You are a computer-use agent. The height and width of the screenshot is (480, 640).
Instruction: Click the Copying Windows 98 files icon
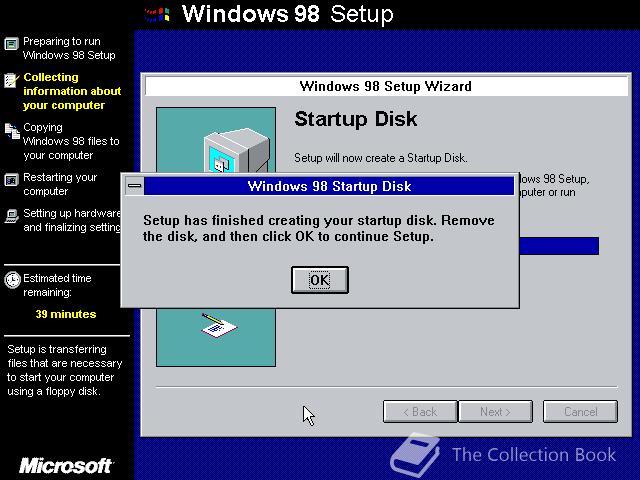tap(12, 131)
